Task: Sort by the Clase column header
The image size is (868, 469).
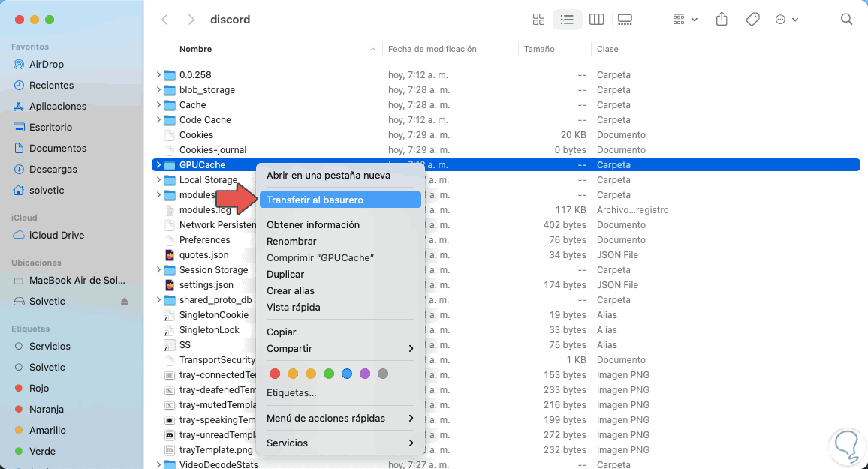Action: click(607, 49)
